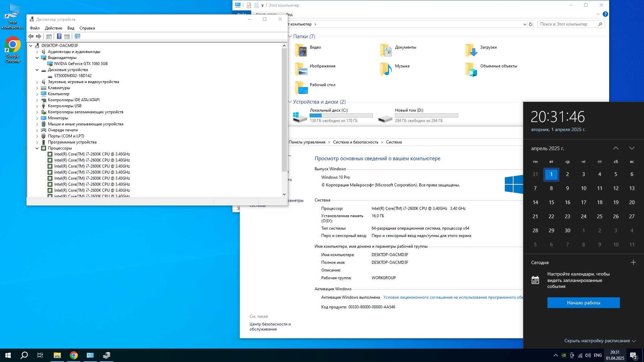Image resolution: width=644 pixels, height=362 pixels.
Task: Select the Вид tab in Этот компьютер window
Action: click(x=289, y=14)
